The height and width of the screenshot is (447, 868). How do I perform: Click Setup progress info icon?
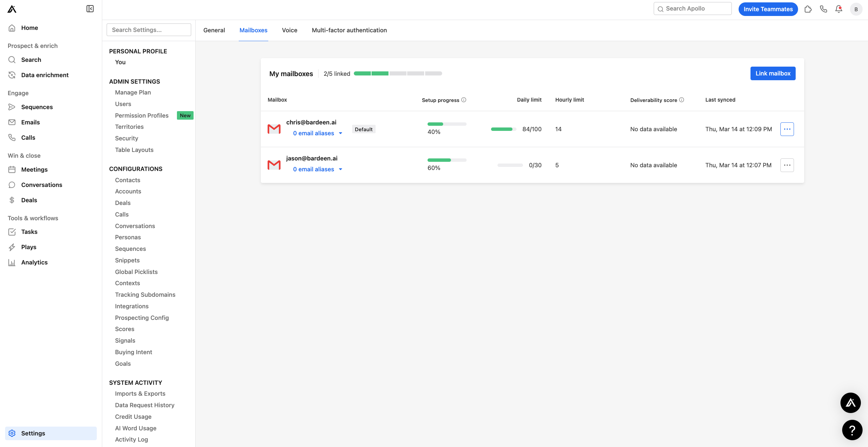(464, 100)
